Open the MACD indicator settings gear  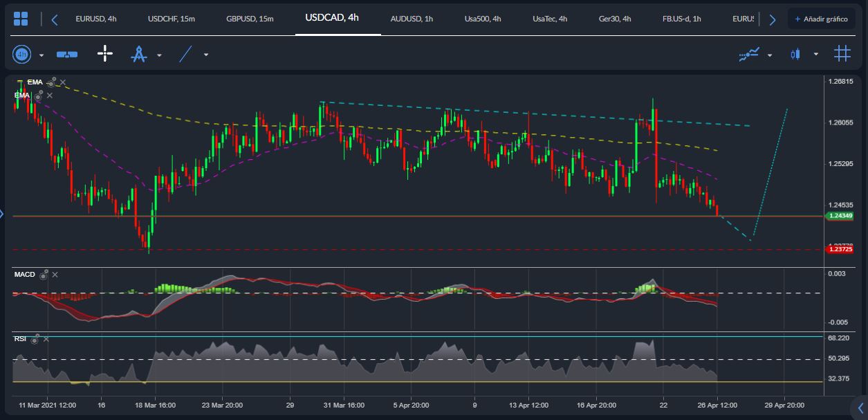[x=43, y=274]
